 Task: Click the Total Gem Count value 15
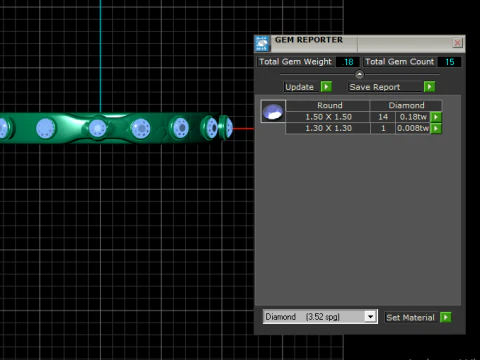pyautogui.click(x=449, y=62)
